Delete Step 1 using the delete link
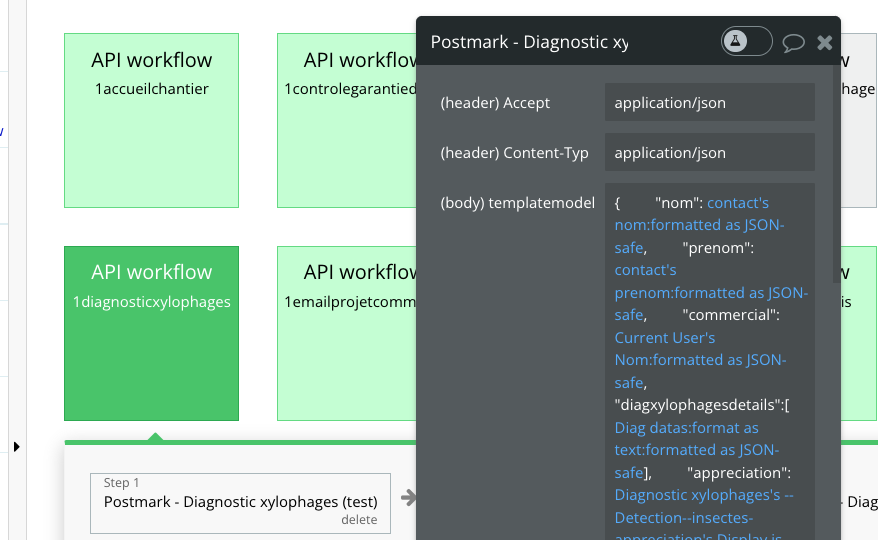Viewport: 878px width, 540px height. [359, 520]
